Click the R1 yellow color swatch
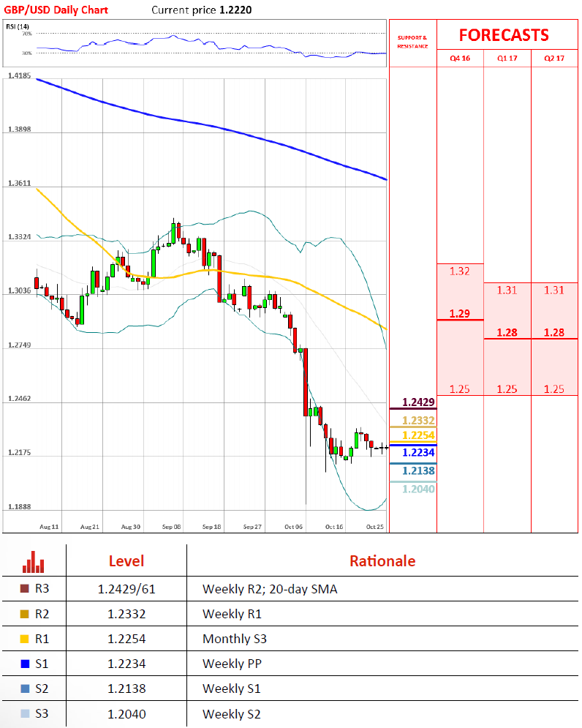 [x=25, y=639]
